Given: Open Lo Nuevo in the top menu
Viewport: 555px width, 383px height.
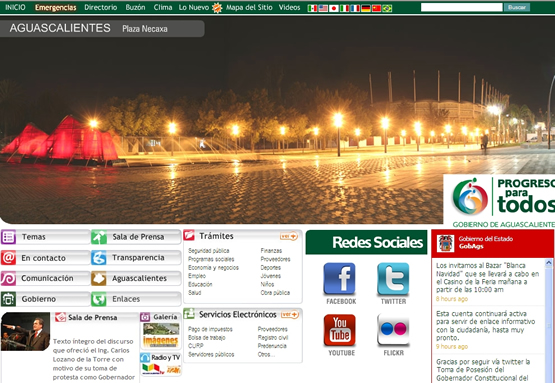Looking at the screenshot, I should pos(194,7).
